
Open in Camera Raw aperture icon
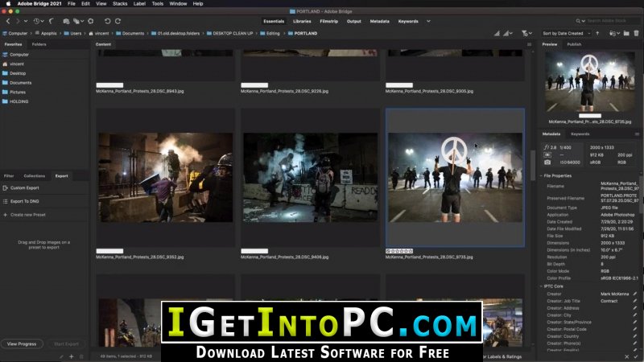[x=90, y=21]
